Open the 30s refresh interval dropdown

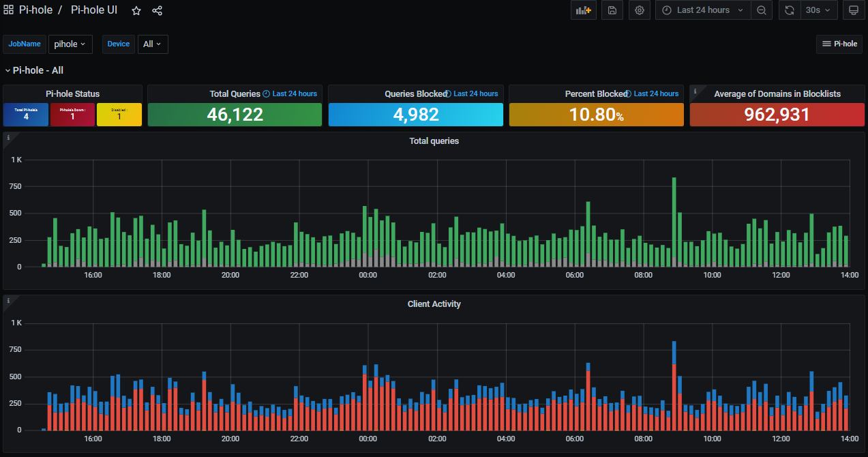[x=818, y=10]
